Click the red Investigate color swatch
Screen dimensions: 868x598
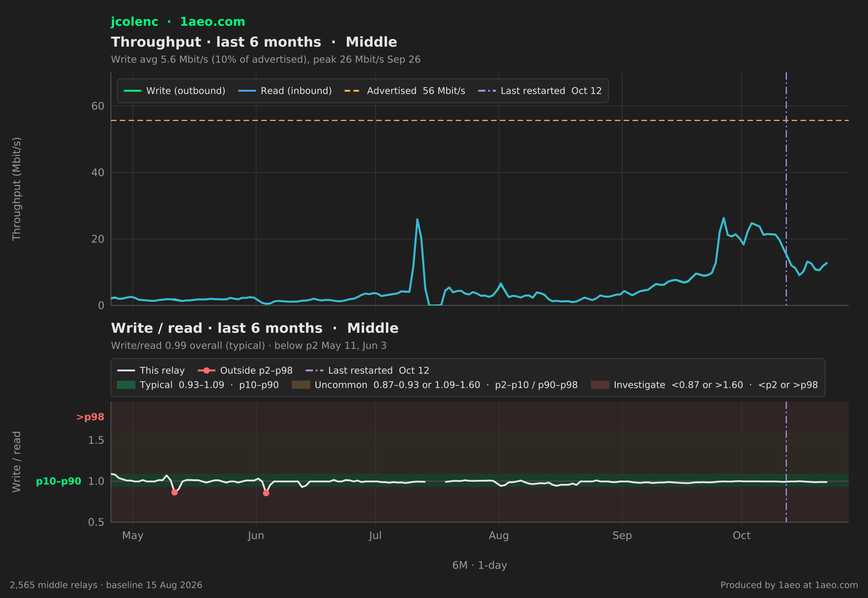600,385
